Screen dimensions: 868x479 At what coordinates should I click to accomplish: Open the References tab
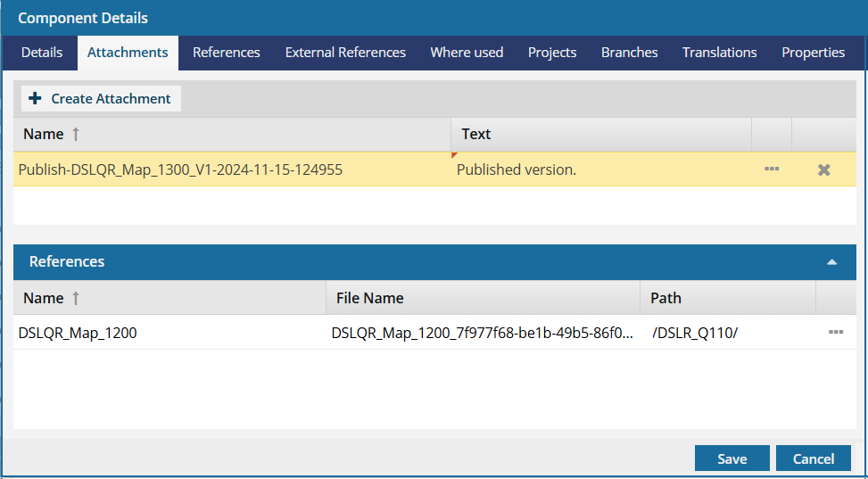click(227, 53)
